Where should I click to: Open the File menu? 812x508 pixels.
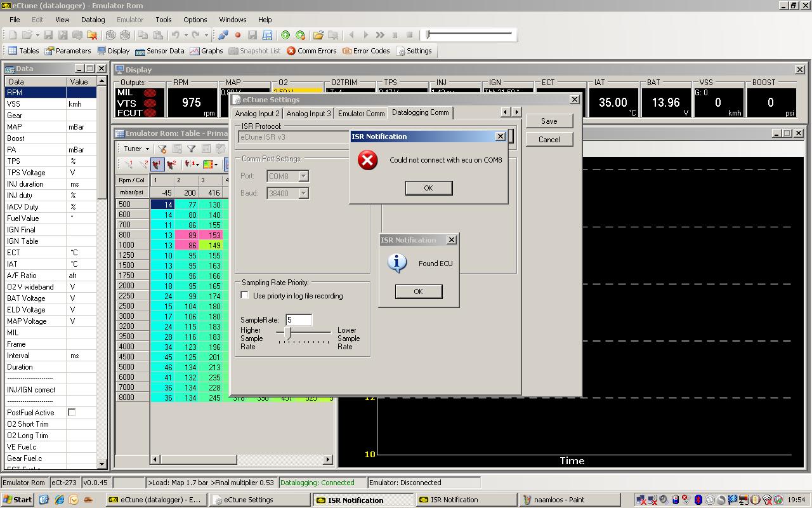(x=15, y=20)
